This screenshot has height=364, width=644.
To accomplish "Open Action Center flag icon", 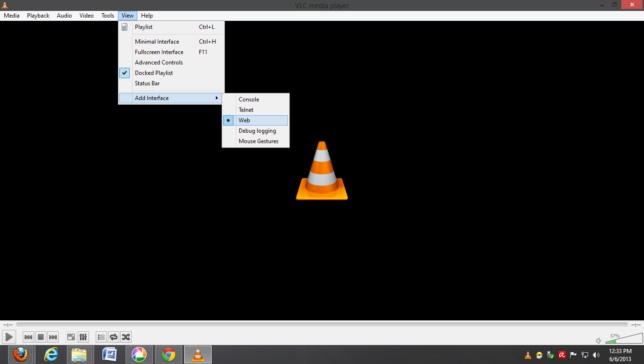I will 573,355.
